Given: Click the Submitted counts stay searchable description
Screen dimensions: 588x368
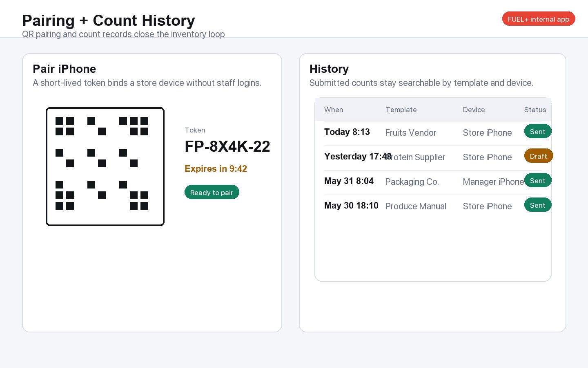Looking at the screenshot, I should (421, 83).
